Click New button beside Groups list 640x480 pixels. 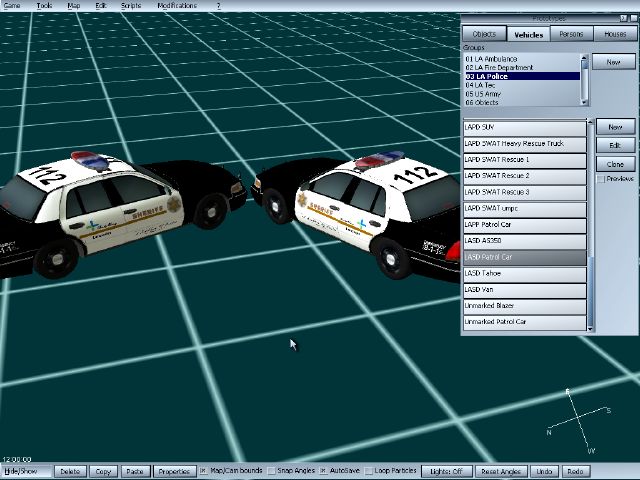tap(613, 62)
